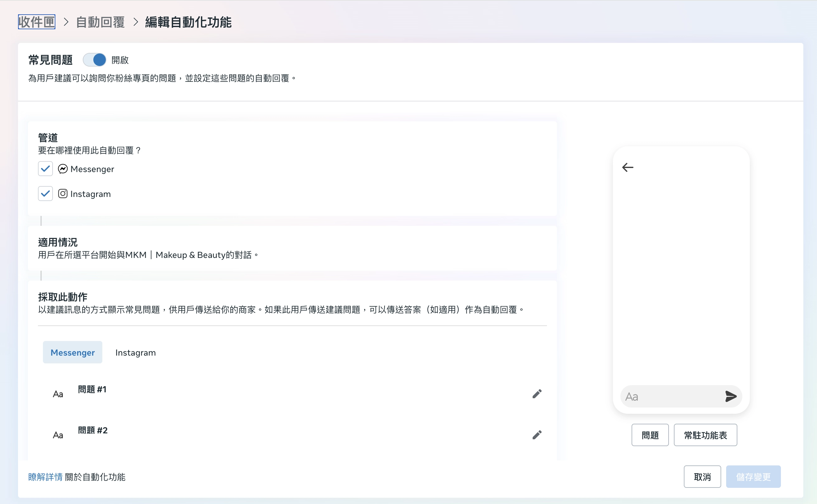The image size is (817, 504).
Task: Click the 取消 button
Action: (x=702, y=477)
